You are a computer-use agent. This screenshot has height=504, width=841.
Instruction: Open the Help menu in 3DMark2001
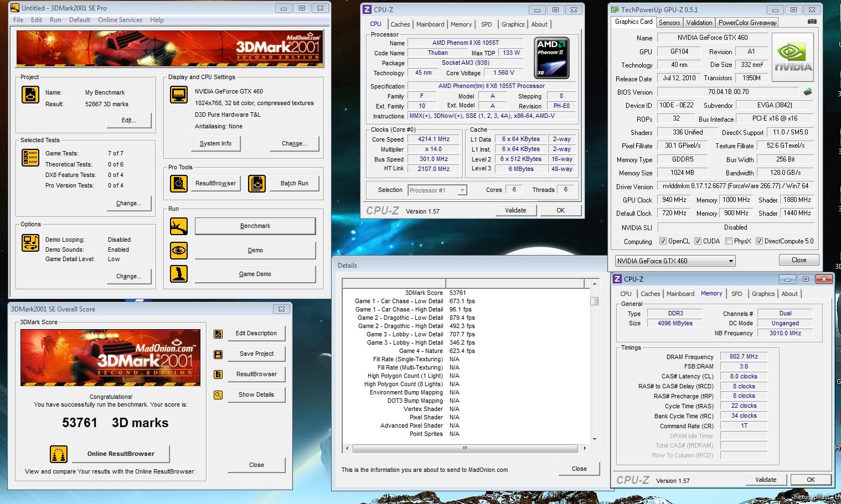(x=157, y=20)
